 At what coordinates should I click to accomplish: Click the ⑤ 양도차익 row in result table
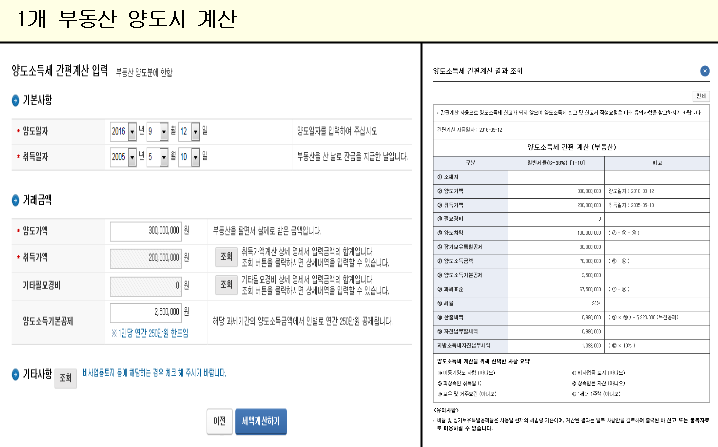pyautogui.click(x=571, y=233)
